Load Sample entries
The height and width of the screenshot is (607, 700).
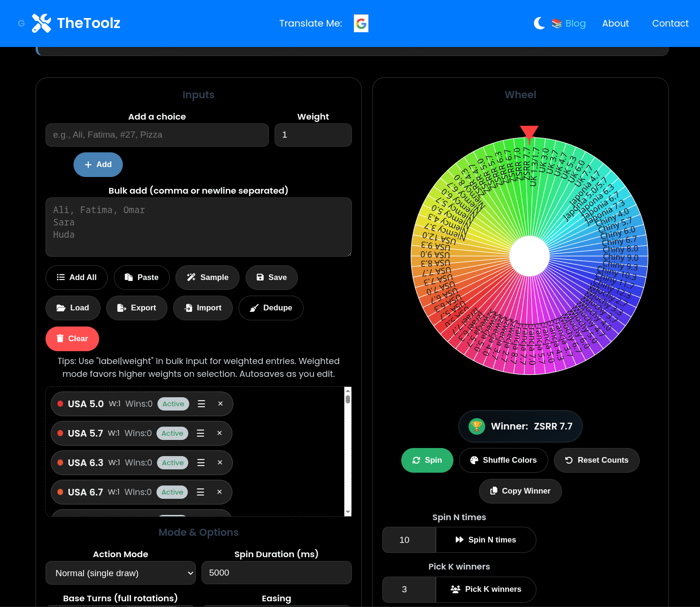tap(207, 278)
